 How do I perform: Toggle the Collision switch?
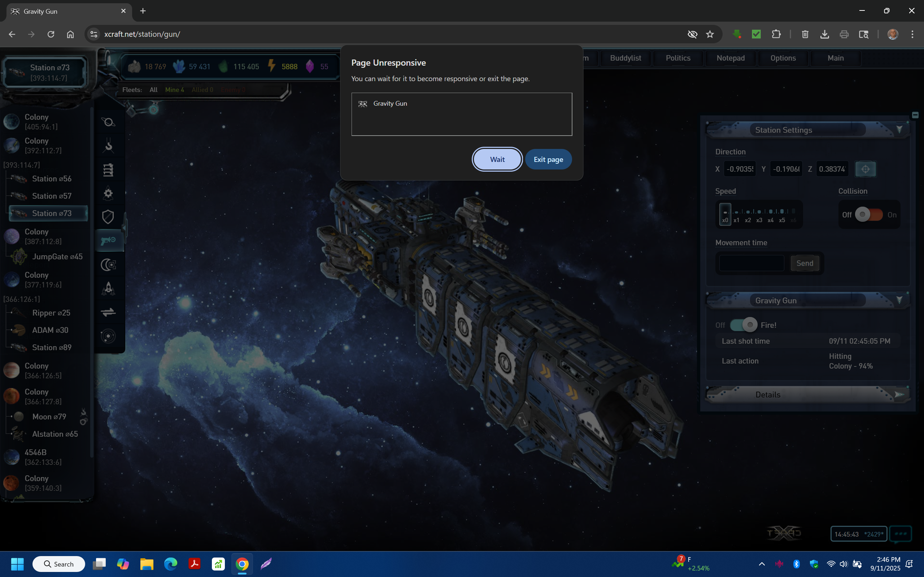(869, 215)
